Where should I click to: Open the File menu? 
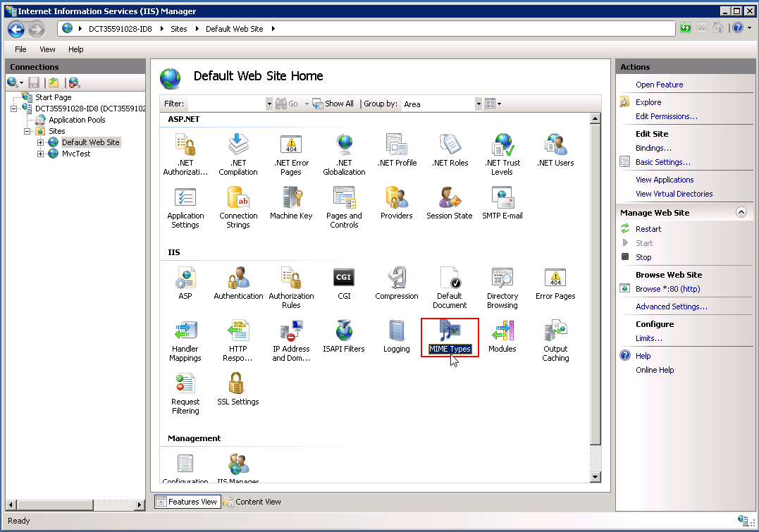[x=20, y=49]
